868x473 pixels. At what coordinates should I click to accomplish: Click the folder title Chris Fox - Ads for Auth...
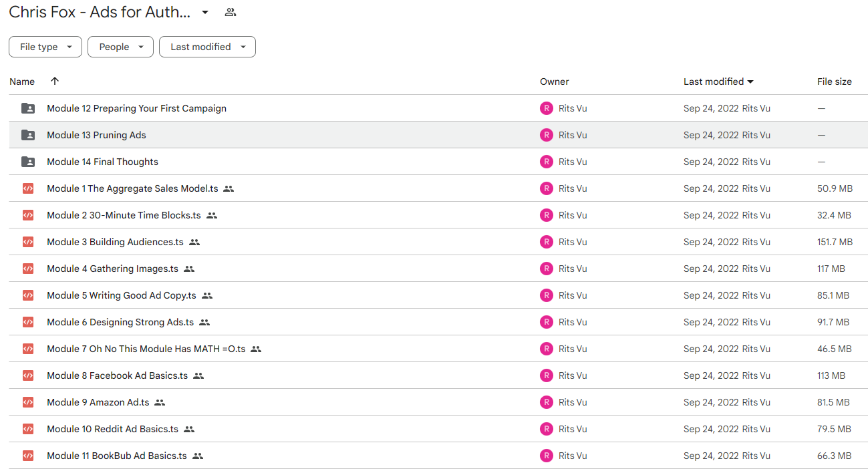[x=100, y=12]
